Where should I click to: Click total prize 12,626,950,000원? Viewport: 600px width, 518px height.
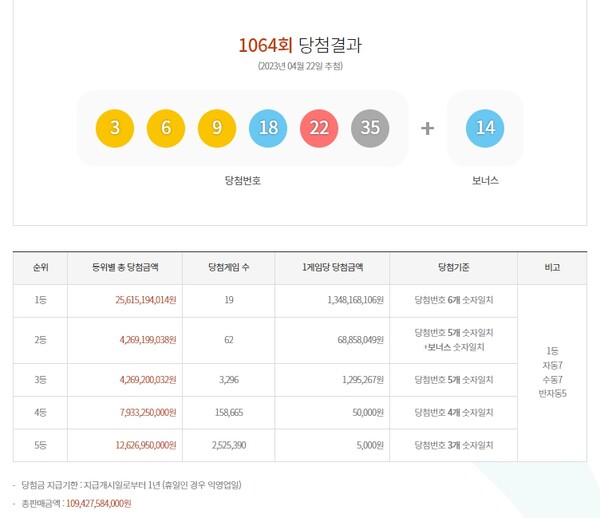[x=146, y=445]
